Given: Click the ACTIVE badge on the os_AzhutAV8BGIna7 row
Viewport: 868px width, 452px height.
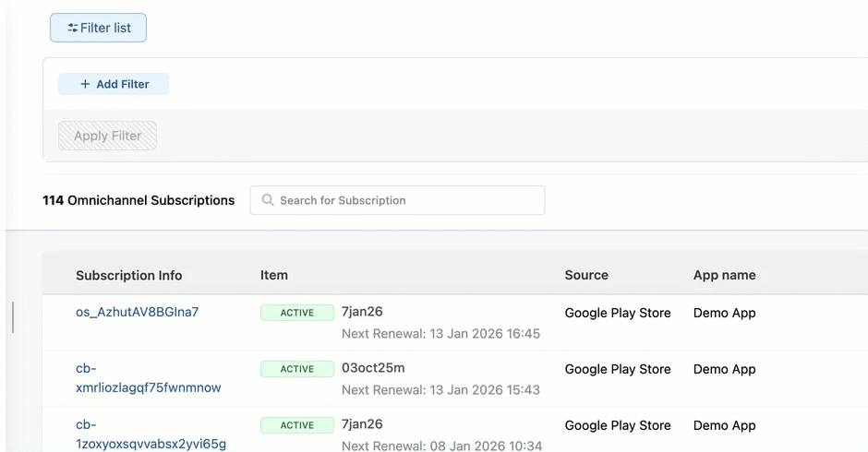Looking at the screenshot, I should click(296, 313).
